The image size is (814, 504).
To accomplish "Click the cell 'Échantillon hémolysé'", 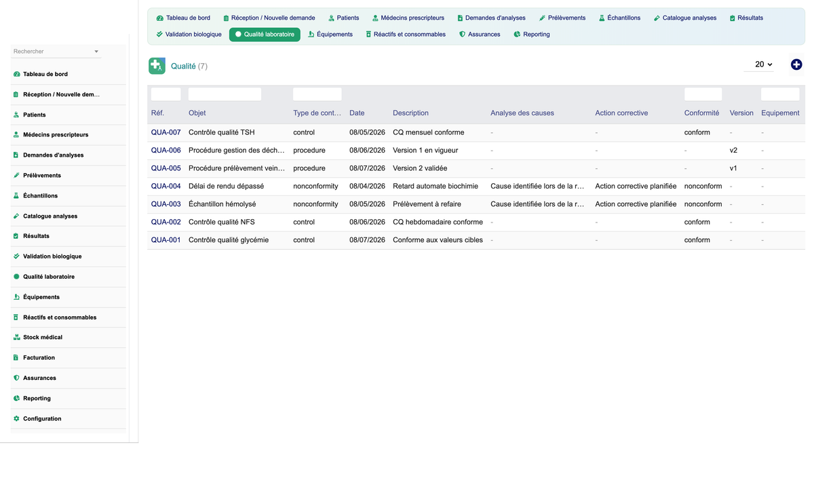I will tap(222, 204).
